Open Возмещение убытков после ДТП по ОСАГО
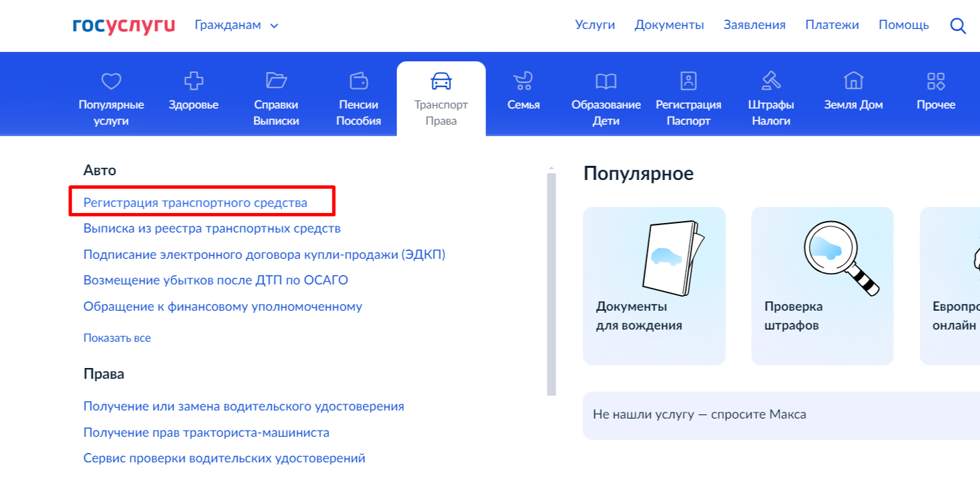The image size is (980, 490). coord(216,280)
